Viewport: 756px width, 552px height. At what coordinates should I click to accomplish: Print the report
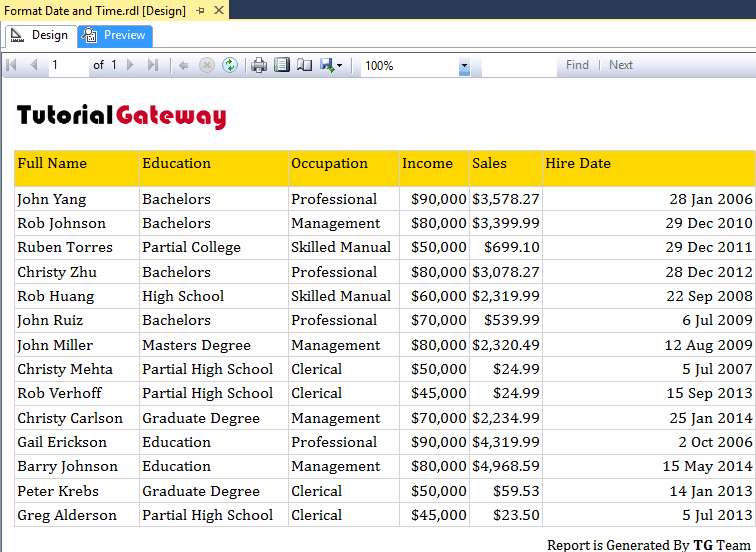point(259,65)
